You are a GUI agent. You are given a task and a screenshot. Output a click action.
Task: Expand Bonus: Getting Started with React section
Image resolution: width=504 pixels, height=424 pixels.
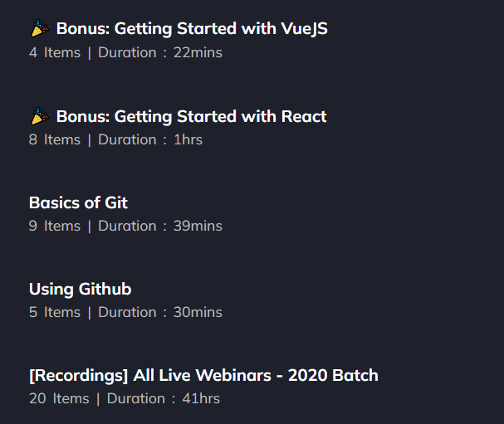tap(191, 116)
